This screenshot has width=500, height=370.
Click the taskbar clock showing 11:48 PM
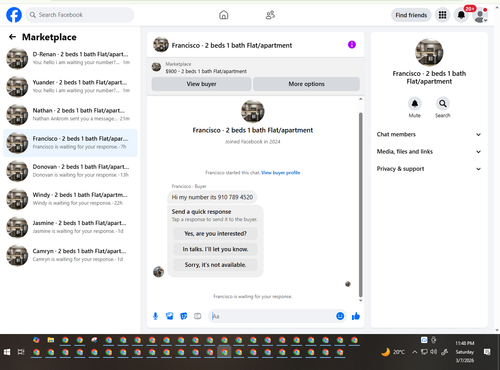coord(464,352)
